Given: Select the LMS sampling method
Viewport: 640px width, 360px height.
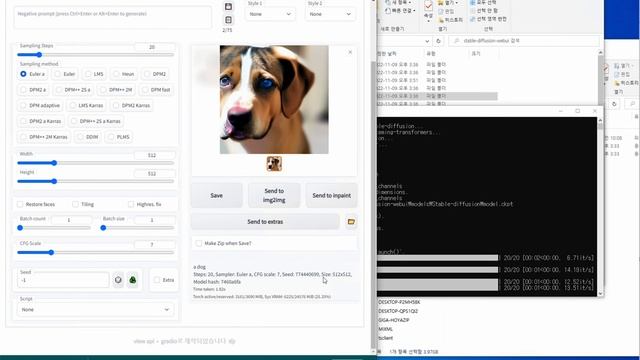Looking at the screenshot, I should (x=94, y=74).
